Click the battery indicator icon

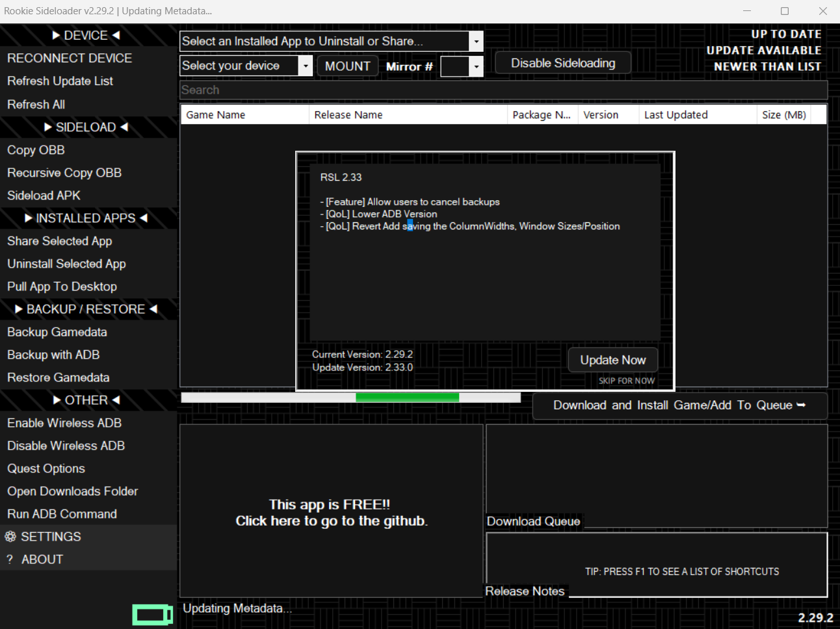click(x=153, y=615)
